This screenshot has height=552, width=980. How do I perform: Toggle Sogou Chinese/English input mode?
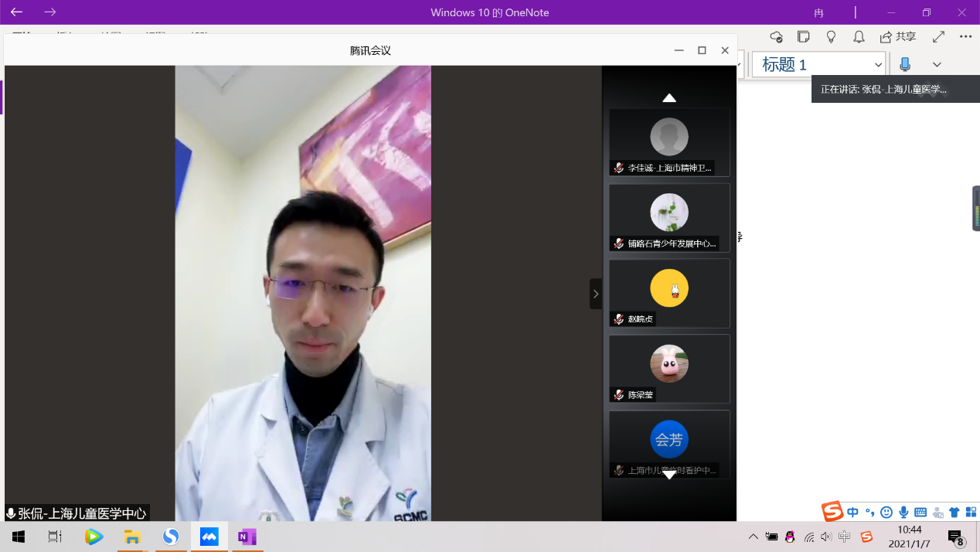852,513
